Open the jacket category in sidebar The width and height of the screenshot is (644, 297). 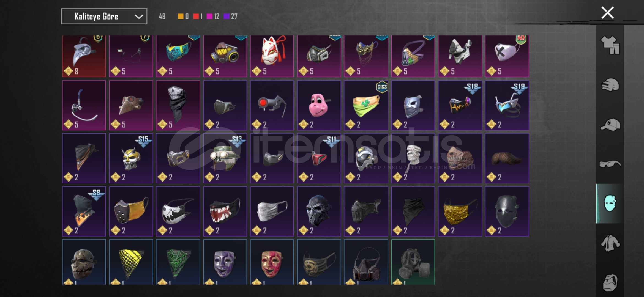(x=610, y=243)
